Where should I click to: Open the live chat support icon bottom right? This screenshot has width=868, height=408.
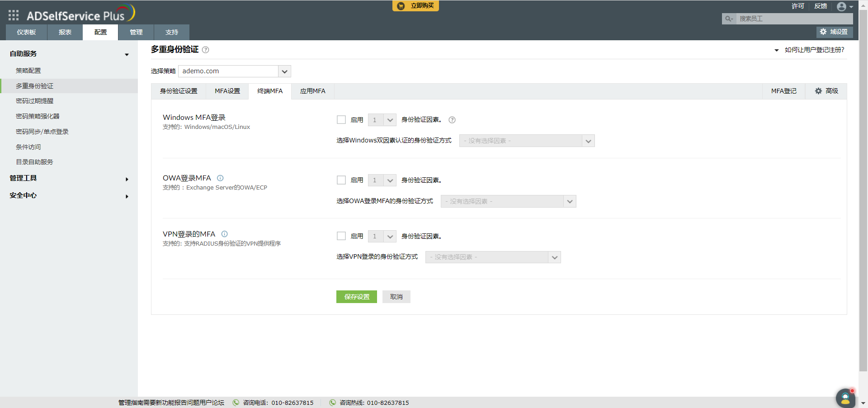coord(845,399)
